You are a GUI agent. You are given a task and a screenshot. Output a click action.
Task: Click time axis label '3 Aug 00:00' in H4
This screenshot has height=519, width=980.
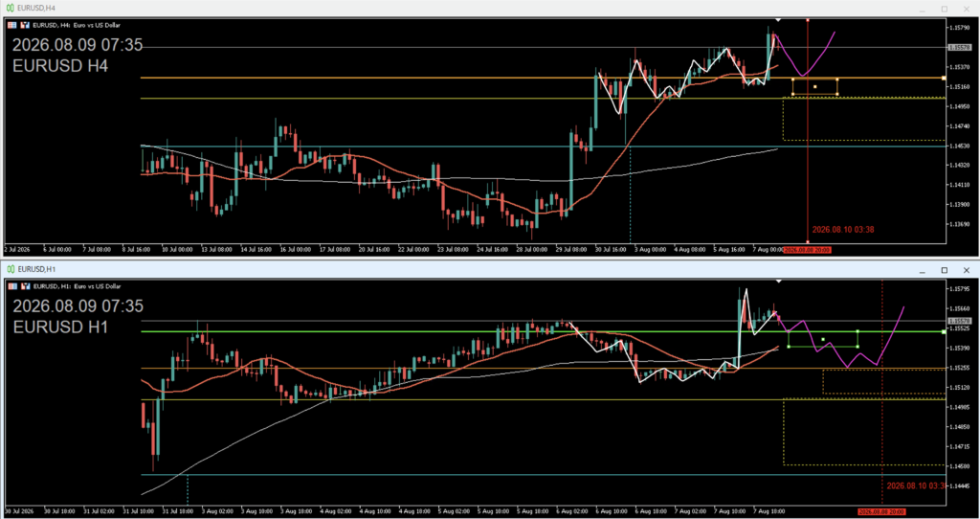(652, 250)
